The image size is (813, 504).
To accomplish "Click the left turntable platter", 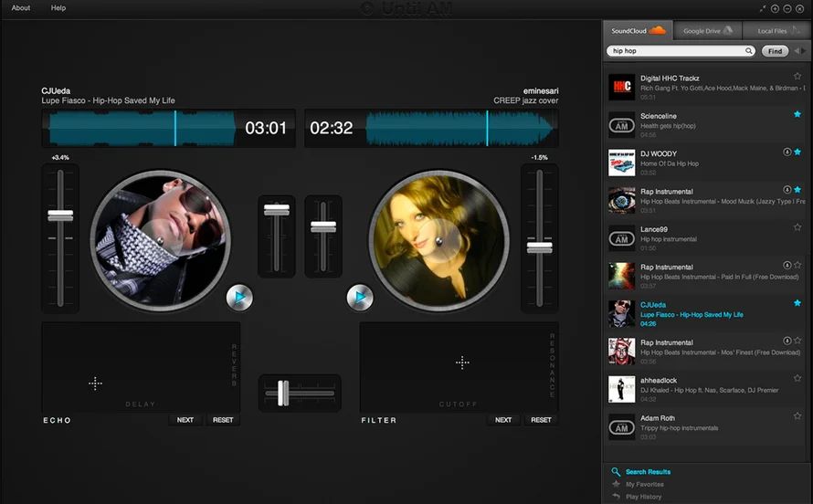I will [x=160, y=241].
